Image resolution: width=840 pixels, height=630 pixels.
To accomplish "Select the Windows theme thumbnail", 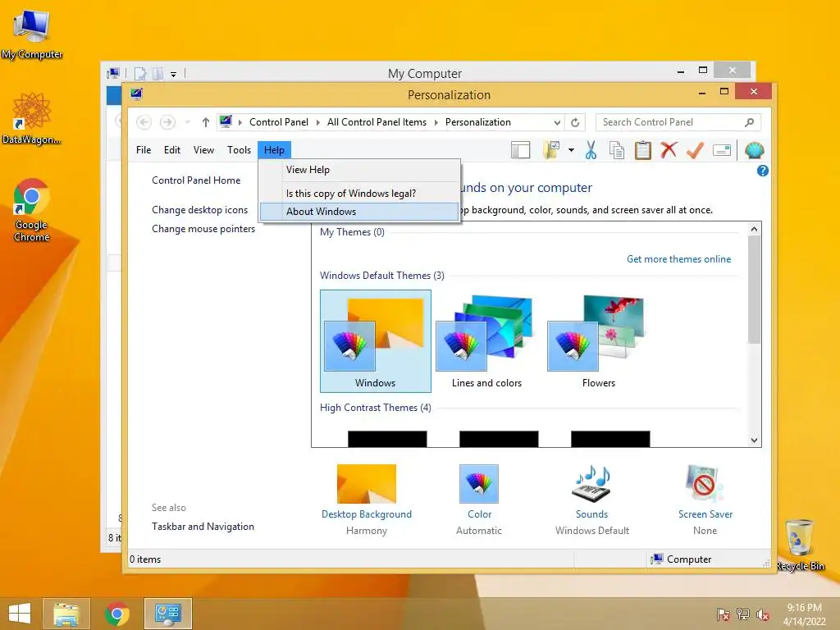I will (x=376, y=341).
